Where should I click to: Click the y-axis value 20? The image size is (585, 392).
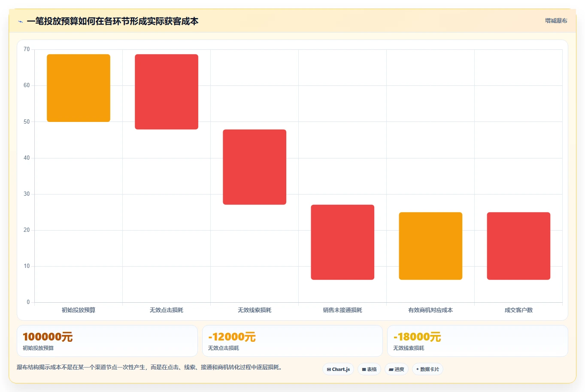pos(27,230)
